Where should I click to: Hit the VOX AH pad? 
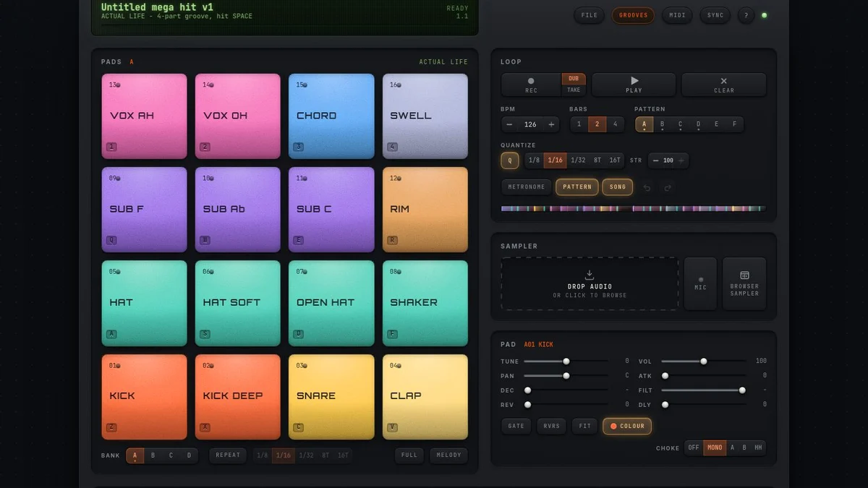pyautogui.click(x=145, y=116)
